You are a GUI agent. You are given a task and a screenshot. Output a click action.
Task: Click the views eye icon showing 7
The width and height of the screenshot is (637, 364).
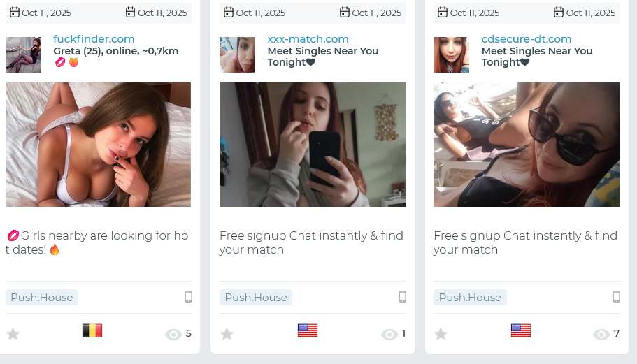tap(601, 335)
